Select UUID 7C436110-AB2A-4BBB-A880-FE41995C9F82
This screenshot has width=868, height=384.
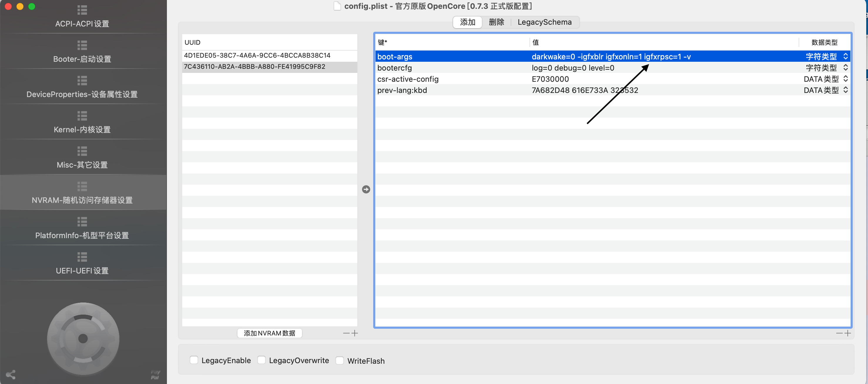pos(269,67)
